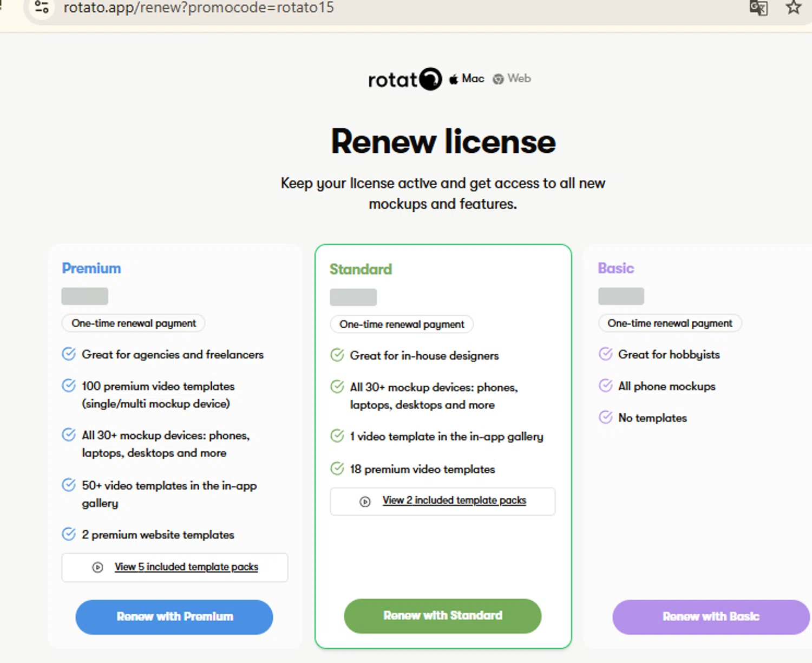Click checkmark icon beside 100 premium video templates
Viewport: 812px width, 663px height.
tap(69, 386)
